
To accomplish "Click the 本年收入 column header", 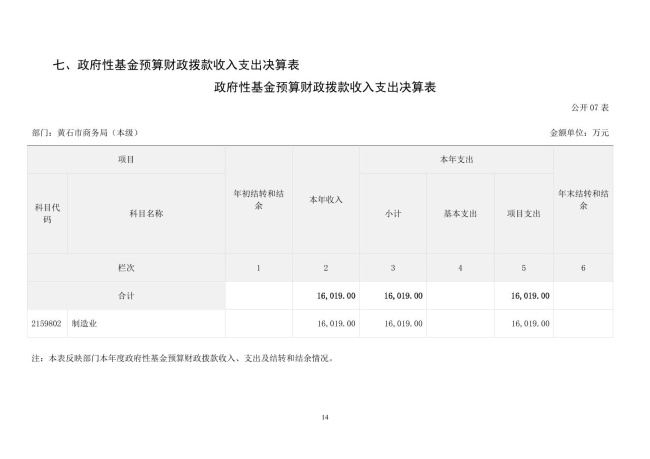I will coord(325,199).
